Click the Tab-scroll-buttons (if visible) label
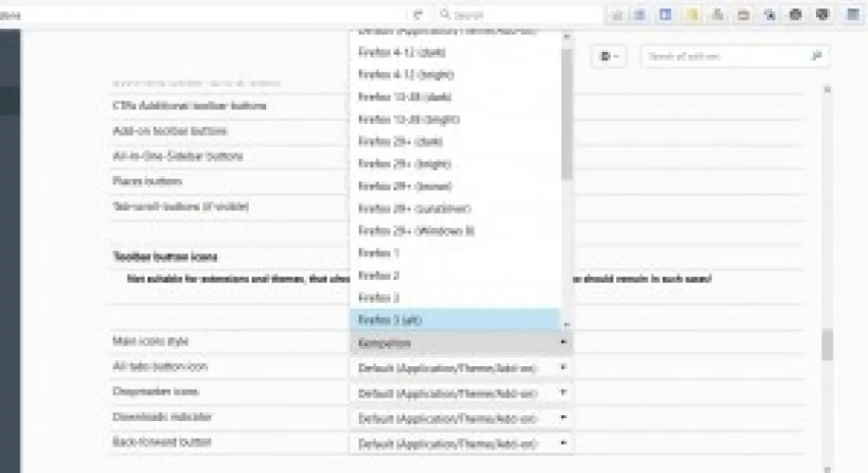Image resolution: width=868 pixels, height=473 pixels. click(181, 207)
